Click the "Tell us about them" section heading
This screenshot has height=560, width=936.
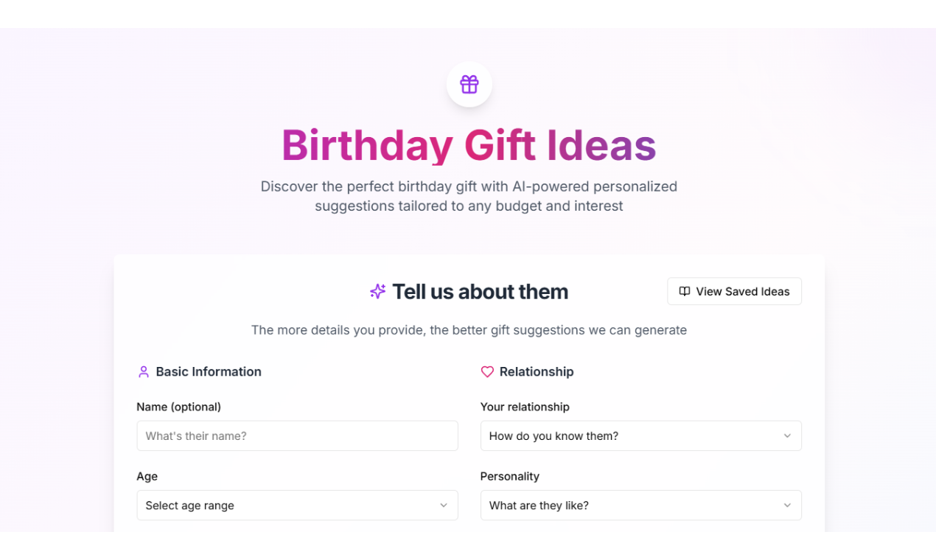tap(480, 291)
